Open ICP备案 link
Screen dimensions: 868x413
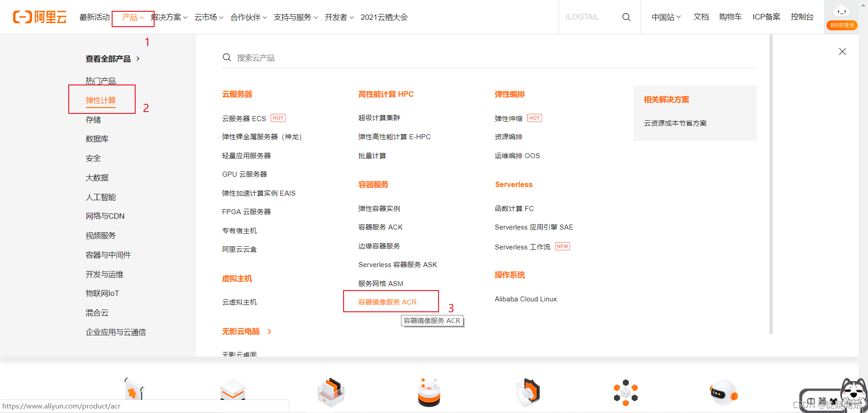(766, 17)
